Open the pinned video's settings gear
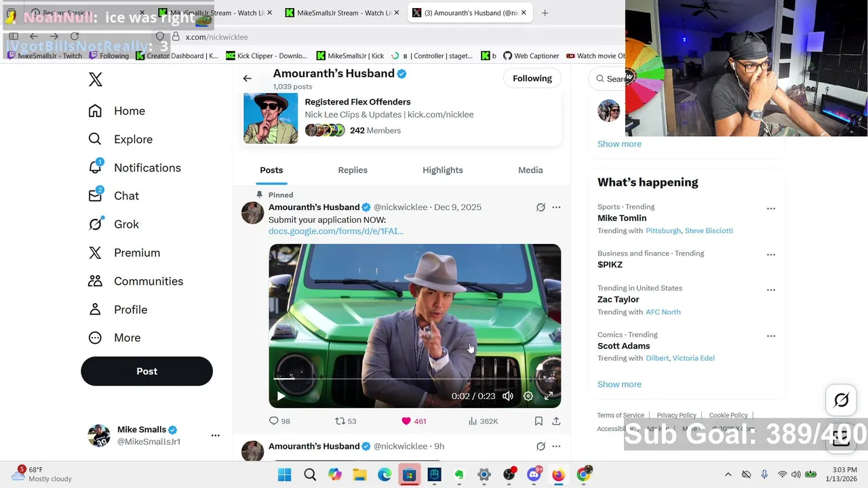The image size is (868, 488). click(528, 396)
